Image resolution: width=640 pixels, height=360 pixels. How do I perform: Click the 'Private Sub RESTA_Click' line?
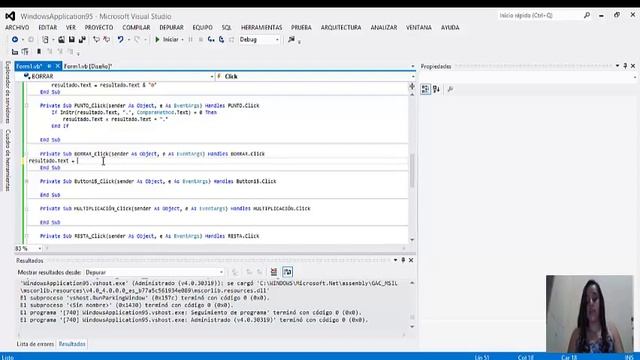pos(149,236)
